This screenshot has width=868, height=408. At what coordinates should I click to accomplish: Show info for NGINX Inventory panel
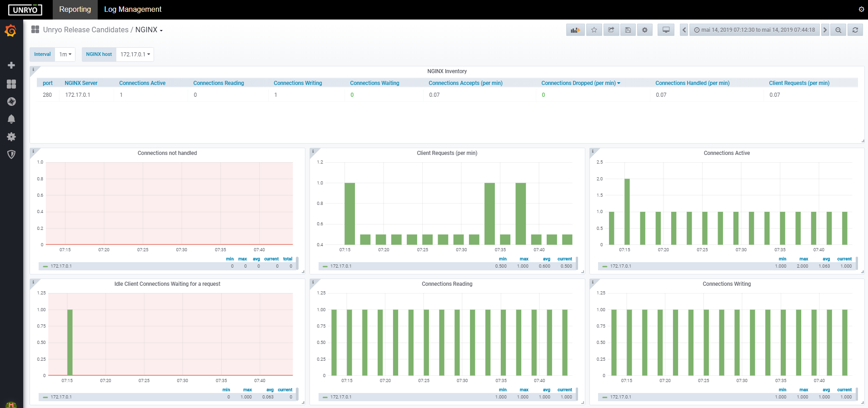tap(33, 70)
